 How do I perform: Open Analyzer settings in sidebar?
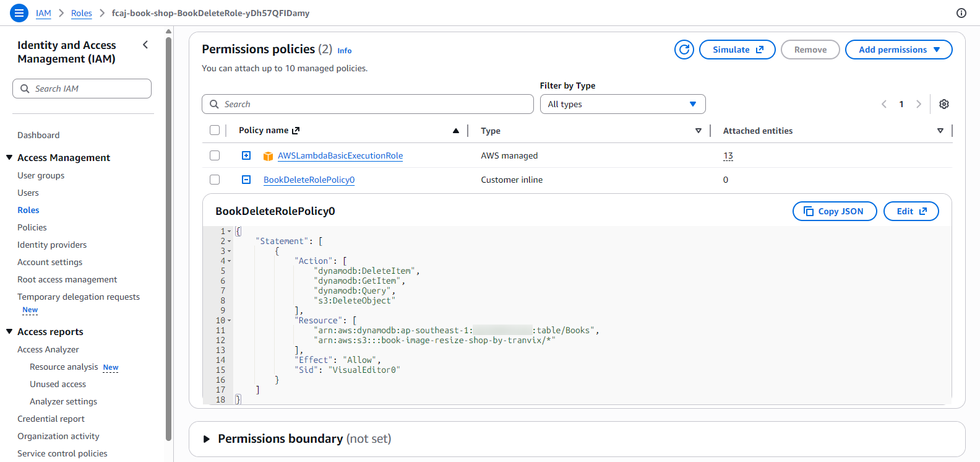click(x=63, y=401)
